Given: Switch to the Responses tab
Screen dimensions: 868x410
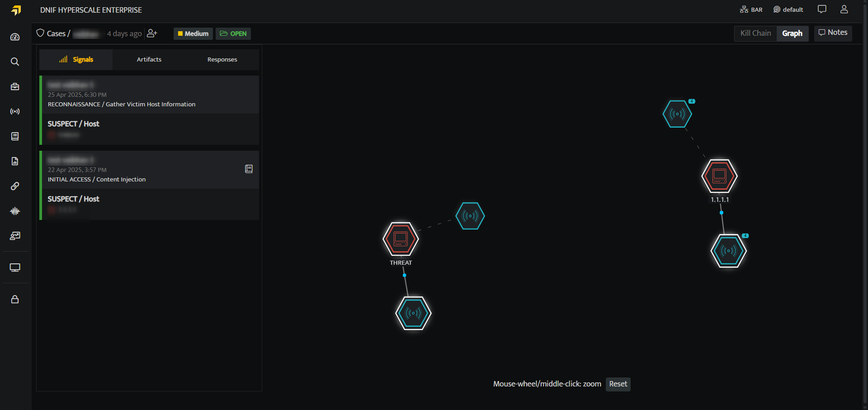Looking at the screenshot, I should [x=222, y=59].
